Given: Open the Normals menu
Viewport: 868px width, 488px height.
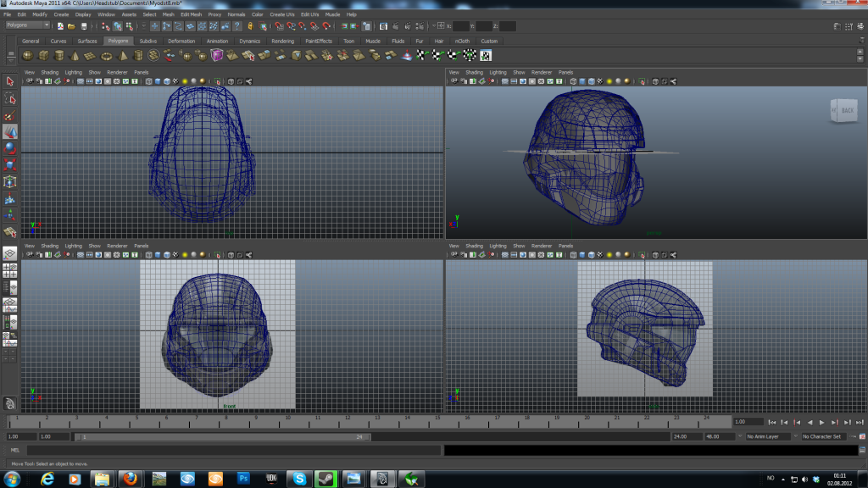Looking at the screenshot, I should coord(236,14).
